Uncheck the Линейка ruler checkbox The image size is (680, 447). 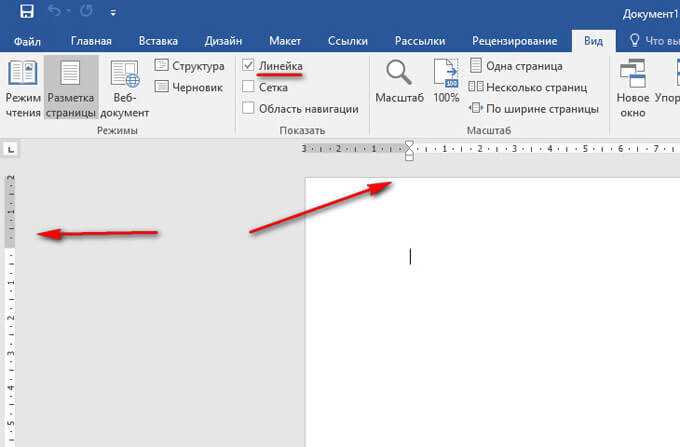click(248, 65)
